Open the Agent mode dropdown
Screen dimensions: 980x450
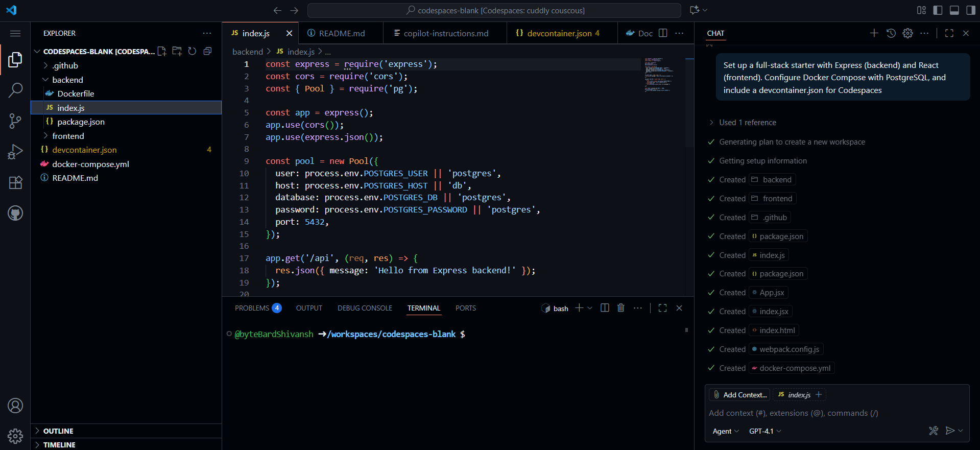click(x=725, y=431)
